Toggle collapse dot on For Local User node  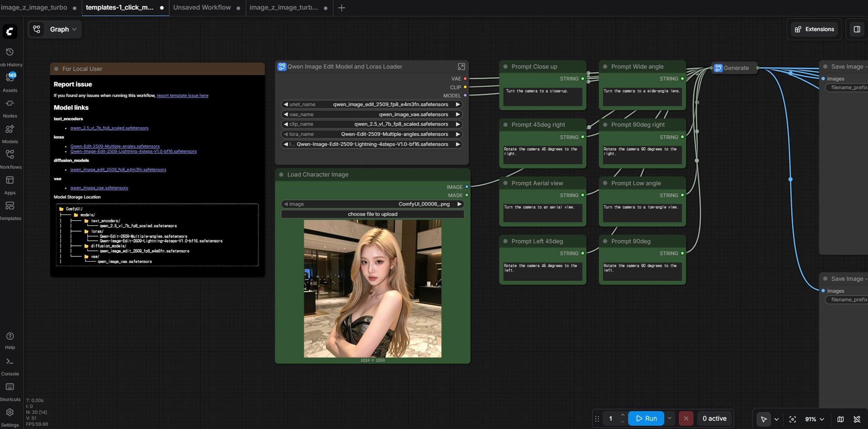[57, 69]
